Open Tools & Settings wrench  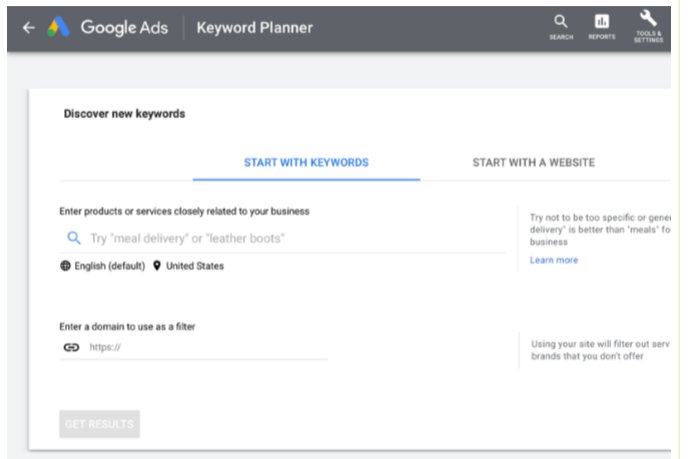coord(648,27)
